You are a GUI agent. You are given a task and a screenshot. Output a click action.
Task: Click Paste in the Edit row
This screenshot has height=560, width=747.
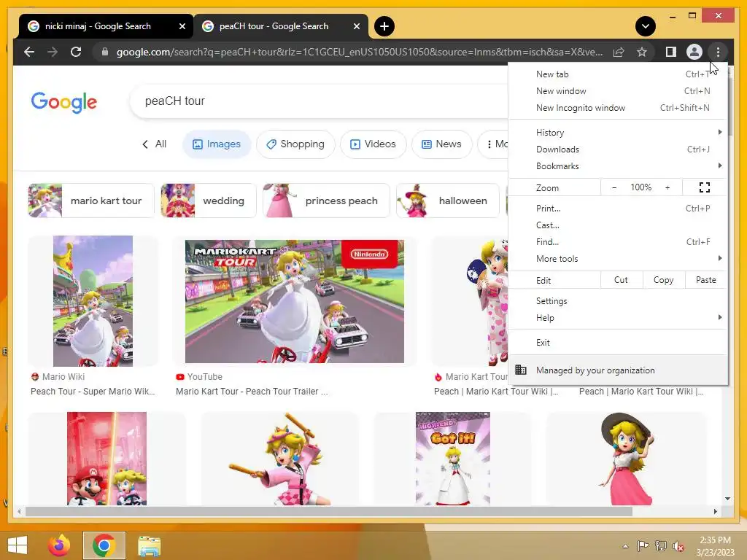705,280
